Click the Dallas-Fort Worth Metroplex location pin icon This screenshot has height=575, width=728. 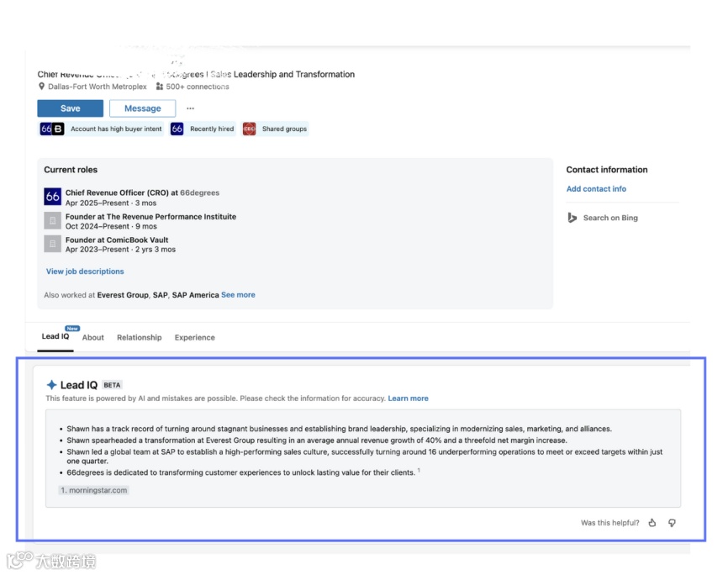tap(41, 87)
